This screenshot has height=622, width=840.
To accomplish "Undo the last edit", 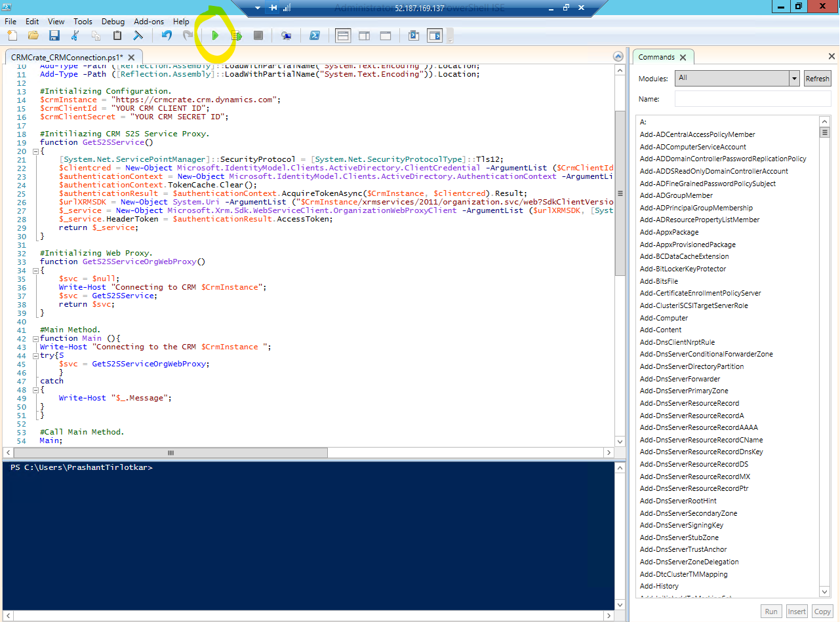I will click(x=167, y=35).
